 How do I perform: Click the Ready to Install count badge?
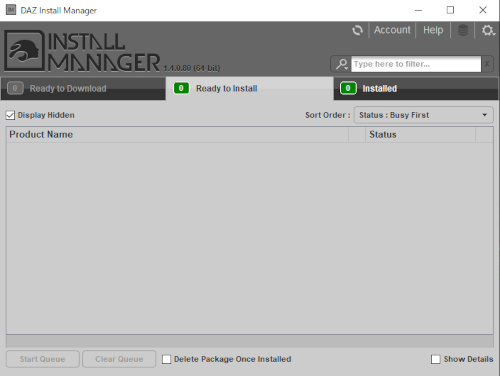click(181, 88)
